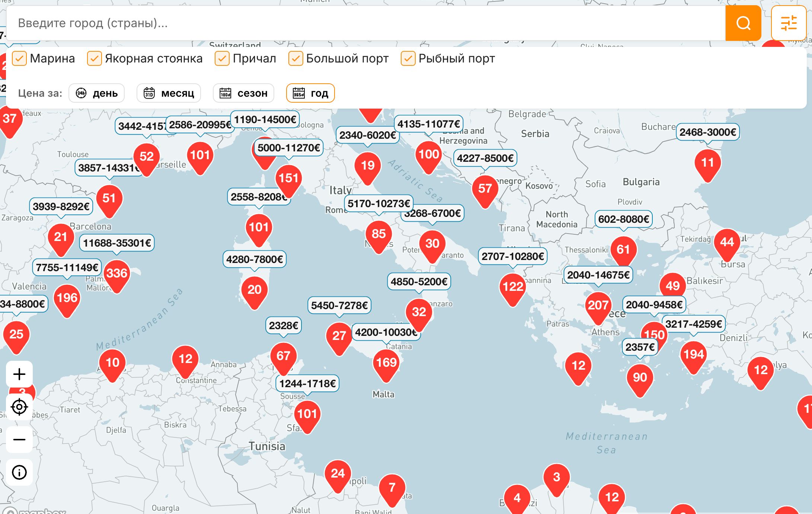Click the orange search magnifier button

(x=743, y=23)
